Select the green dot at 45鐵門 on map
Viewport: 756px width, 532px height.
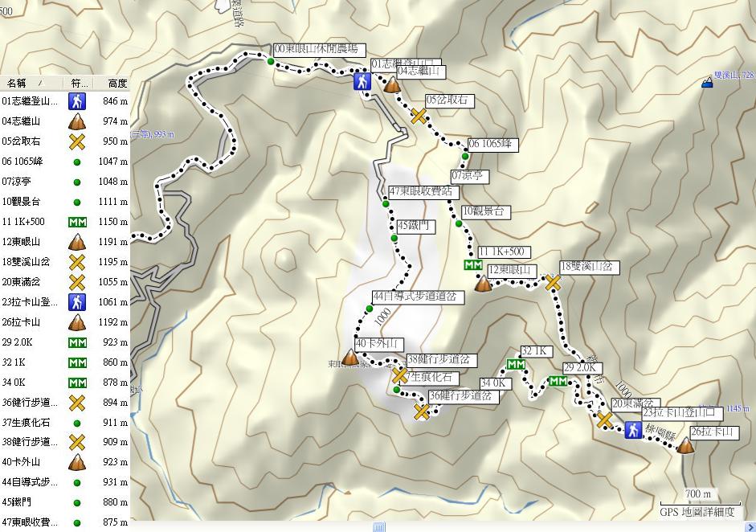click(394, 238)
